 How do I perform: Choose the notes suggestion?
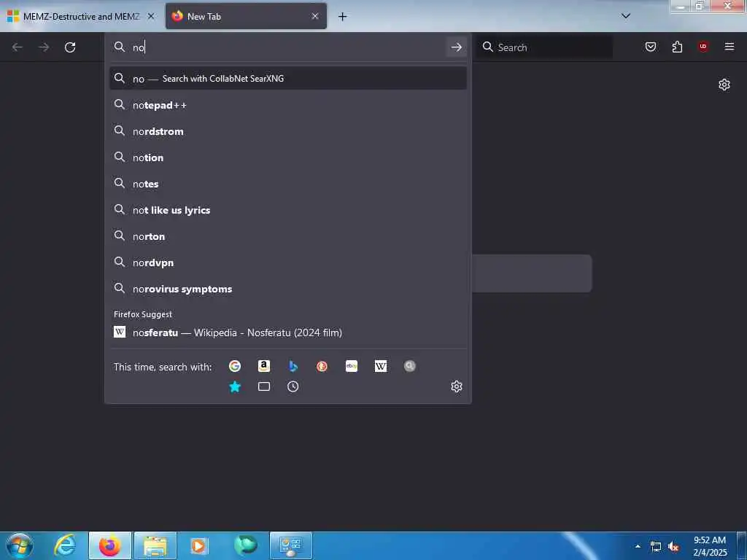click(288, 184)
